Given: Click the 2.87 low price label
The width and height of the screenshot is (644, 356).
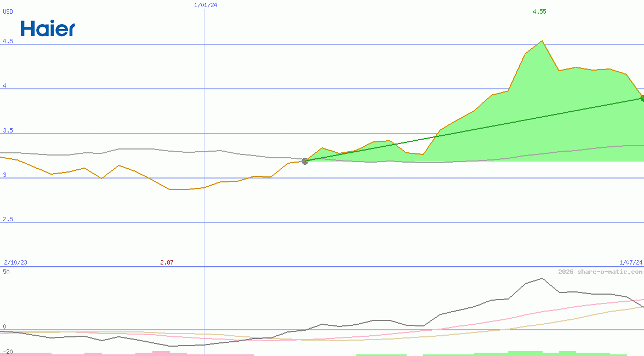Looking at the screenshot, I should point(167,262).
